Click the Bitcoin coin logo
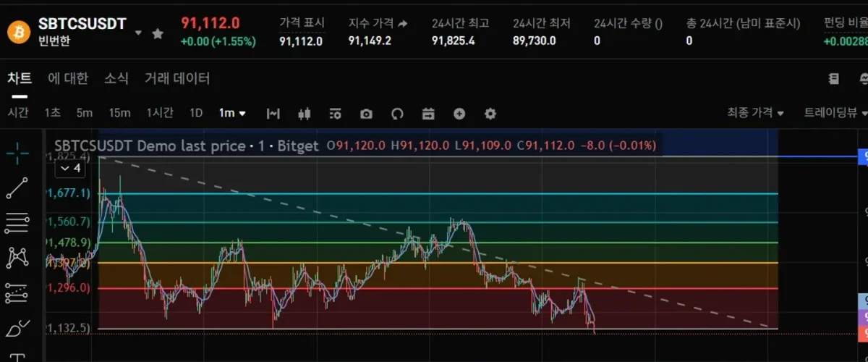 pos(18,32)
